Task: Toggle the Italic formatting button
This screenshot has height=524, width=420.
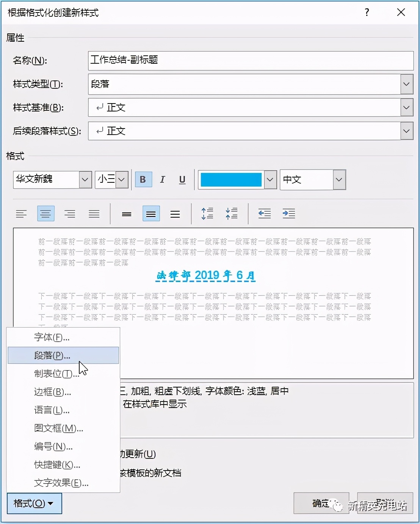Action: [x=163, y=179]
